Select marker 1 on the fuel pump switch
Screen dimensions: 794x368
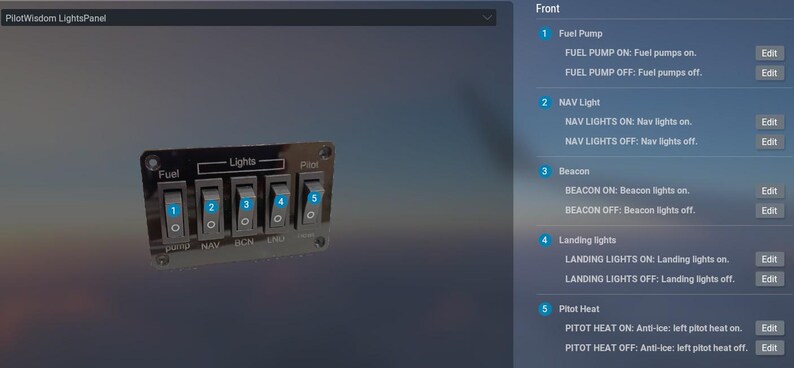(x=174, y=211)
